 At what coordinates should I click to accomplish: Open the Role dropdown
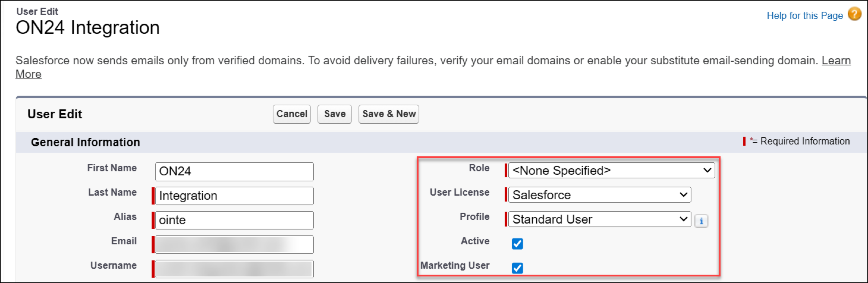click(x=611, y=170)
